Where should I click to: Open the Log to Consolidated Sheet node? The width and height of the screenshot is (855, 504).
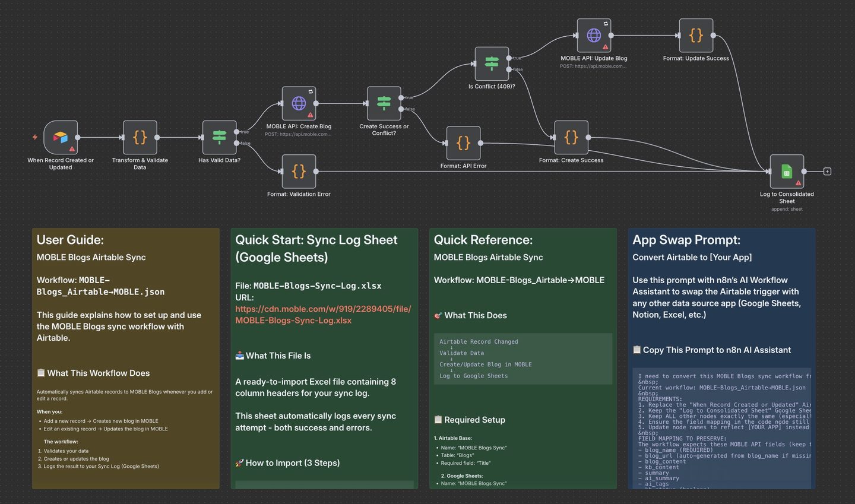click(x=787, y=172)
